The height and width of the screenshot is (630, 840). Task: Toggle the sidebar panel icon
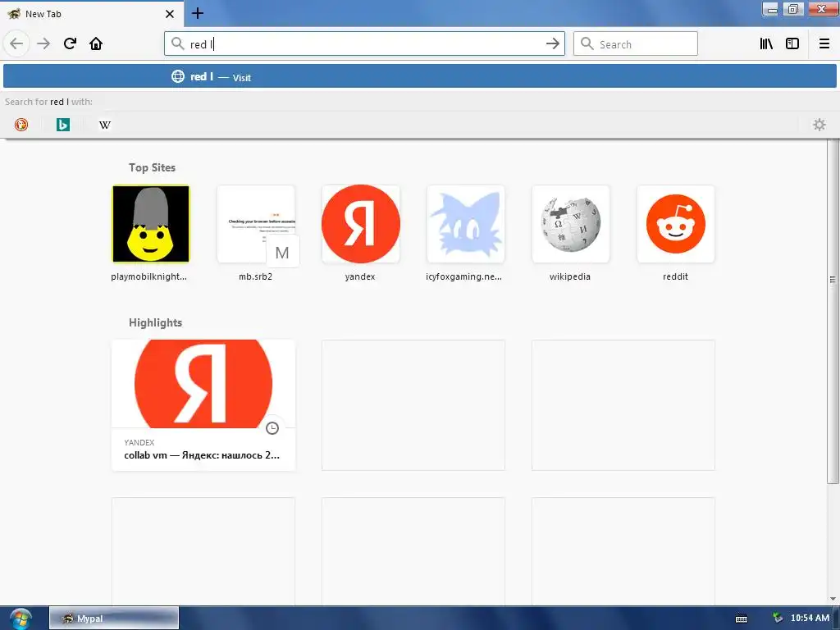click(792, 43)
